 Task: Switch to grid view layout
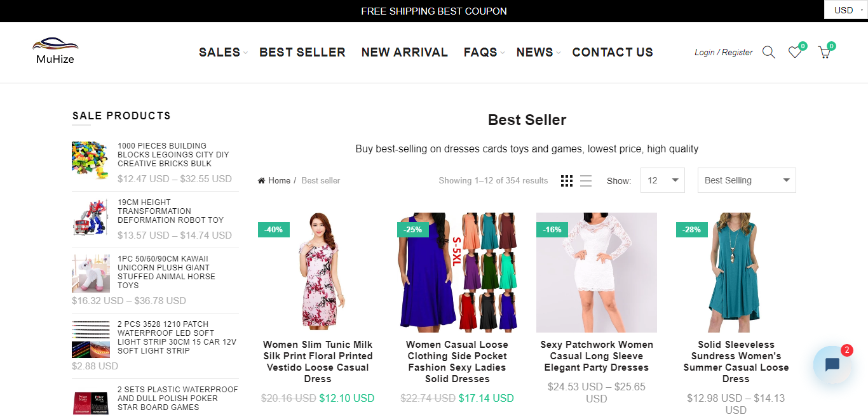[x=567, y=181]
